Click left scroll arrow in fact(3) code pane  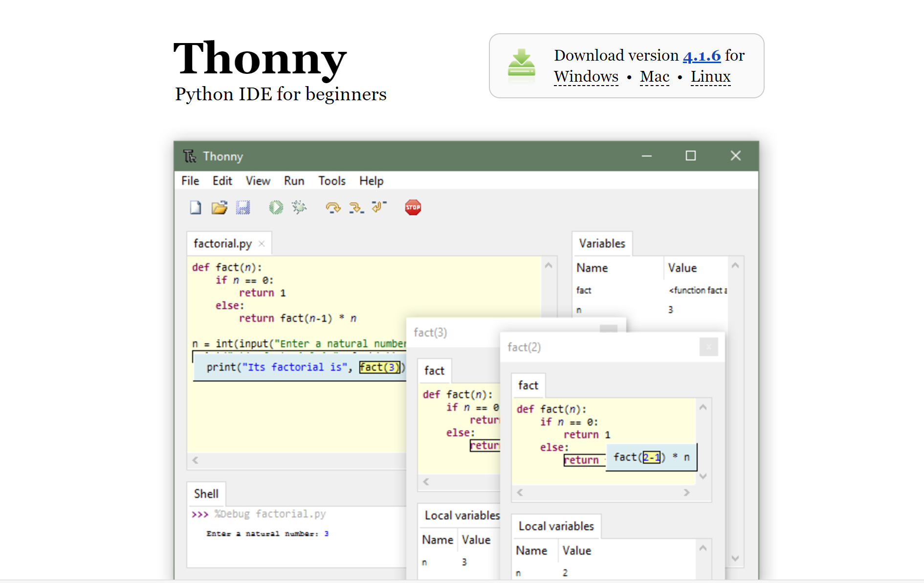pos(426,482)
